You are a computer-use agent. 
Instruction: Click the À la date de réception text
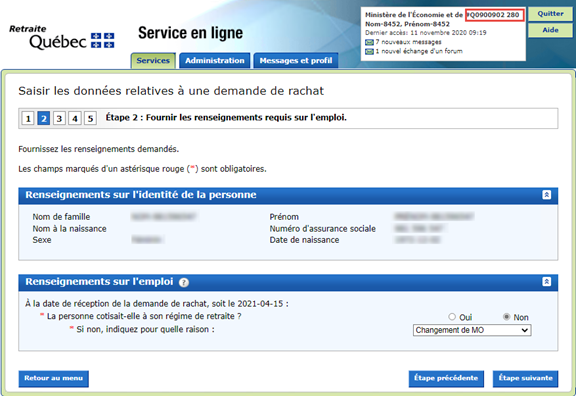157,304
